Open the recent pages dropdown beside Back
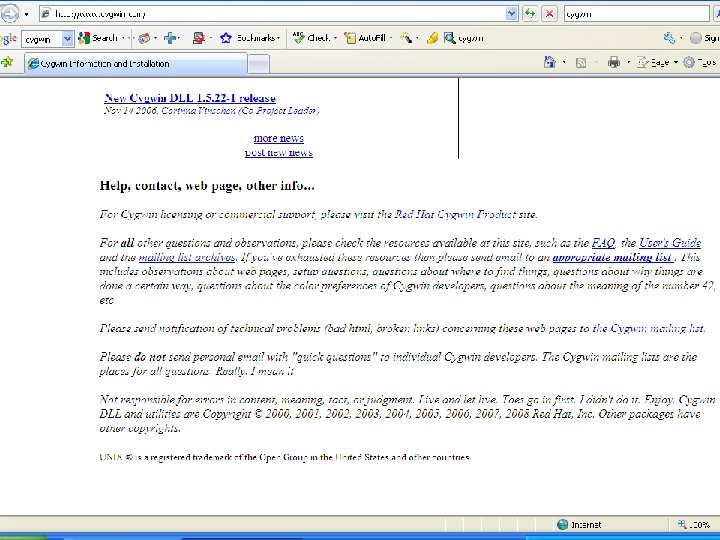Screen dimensions: 720x540 coord(27,14)
